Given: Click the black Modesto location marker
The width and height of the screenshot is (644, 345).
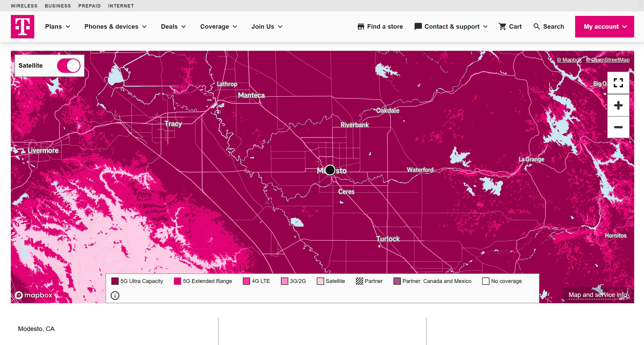Looking at the screenshot, I should pos(330,170).
